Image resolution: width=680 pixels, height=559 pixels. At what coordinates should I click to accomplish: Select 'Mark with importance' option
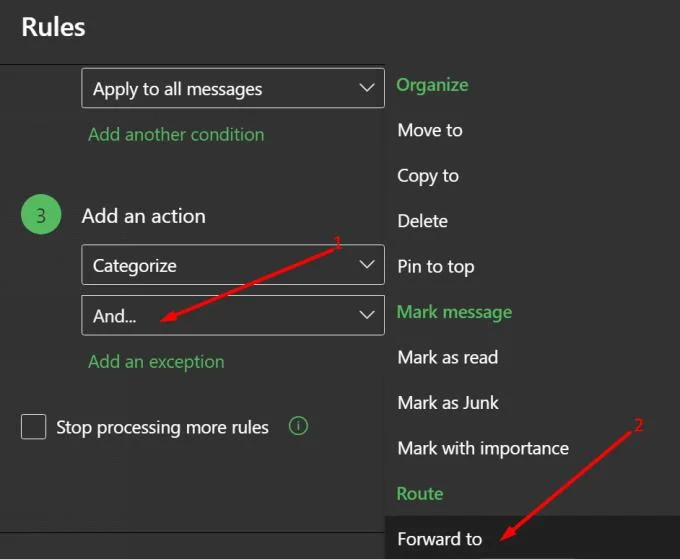pyautogui.click(x=483, y=448)
